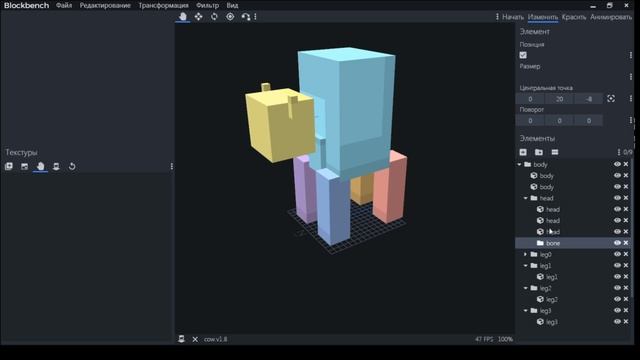The height and width of the screenshot is (360, 640).
Task: Open three-dot options for Позиция row
Action: 631,55
